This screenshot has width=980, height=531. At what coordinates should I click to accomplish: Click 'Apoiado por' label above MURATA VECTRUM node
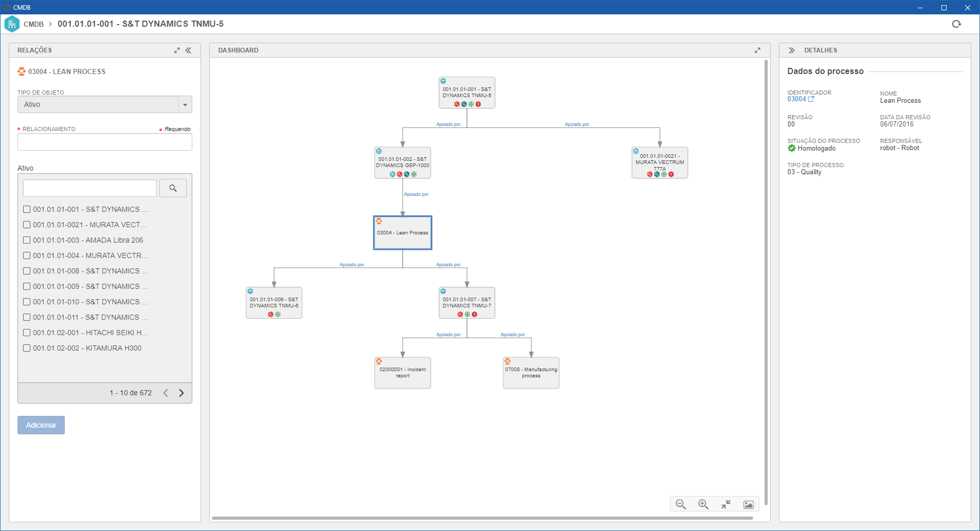pos(577,124)
